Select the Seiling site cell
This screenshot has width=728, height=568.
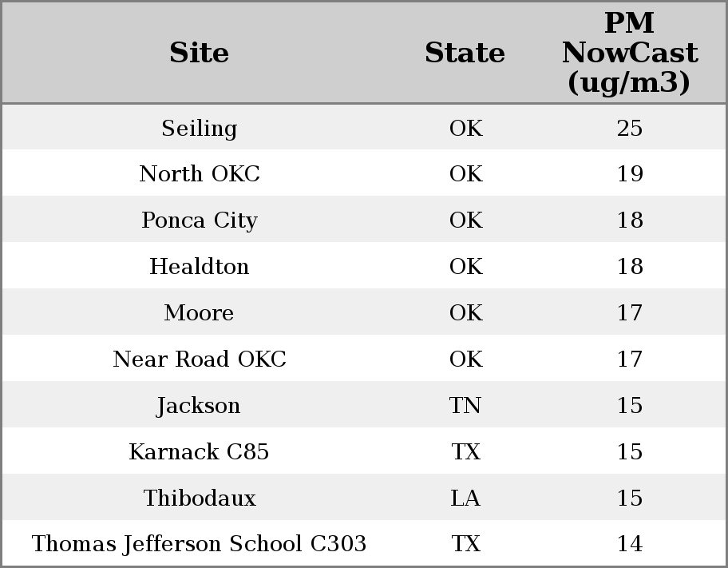[199, 128]
